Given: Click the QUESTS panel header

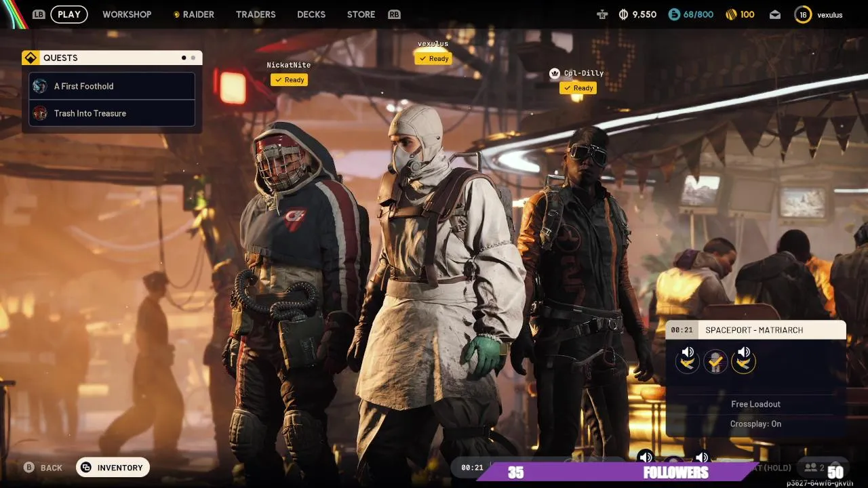Looking at the screenshot, I should point(112,58).
